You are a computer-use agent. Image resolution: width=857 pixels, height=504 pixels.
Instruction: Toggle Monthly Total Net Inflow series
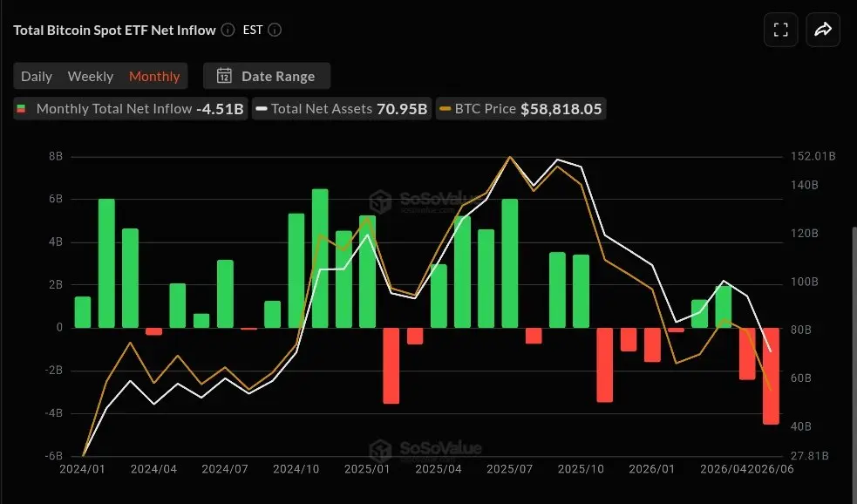point(131,108)
